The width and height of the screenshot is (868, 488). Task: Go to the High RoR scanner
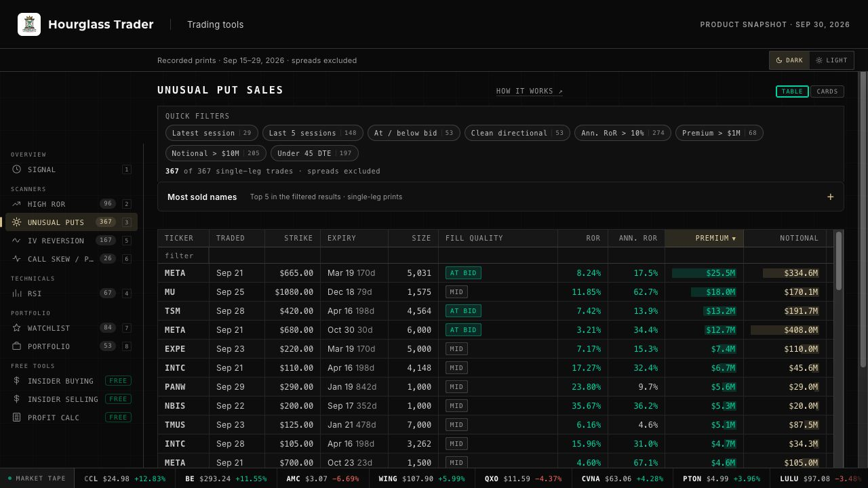[x=71, y=204]
